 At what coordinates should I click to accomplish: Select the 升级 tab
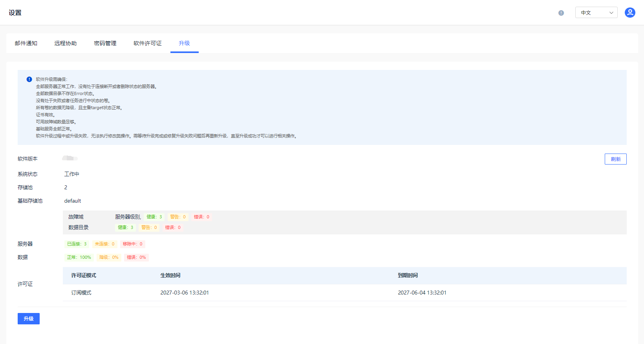pyautogui.click(x=184, y=43)
